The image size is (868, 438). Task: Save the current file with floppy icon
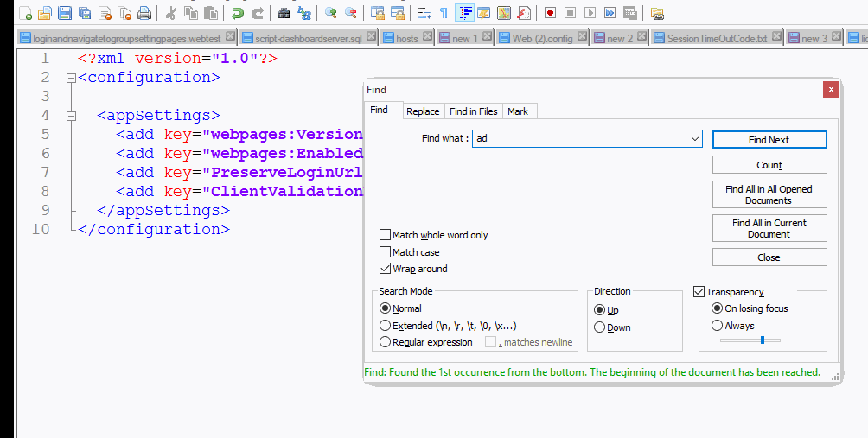click(64, 13)
